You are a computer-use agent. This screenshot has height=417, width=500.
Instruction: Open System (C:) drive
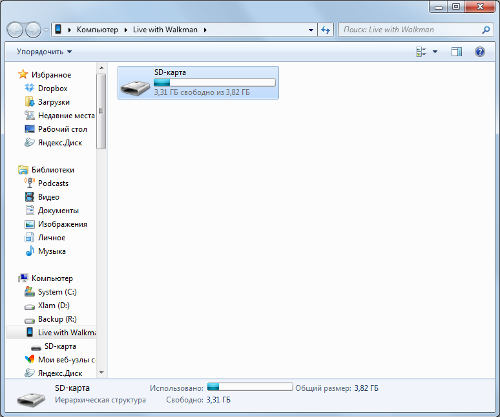click(x=57, y=292)
